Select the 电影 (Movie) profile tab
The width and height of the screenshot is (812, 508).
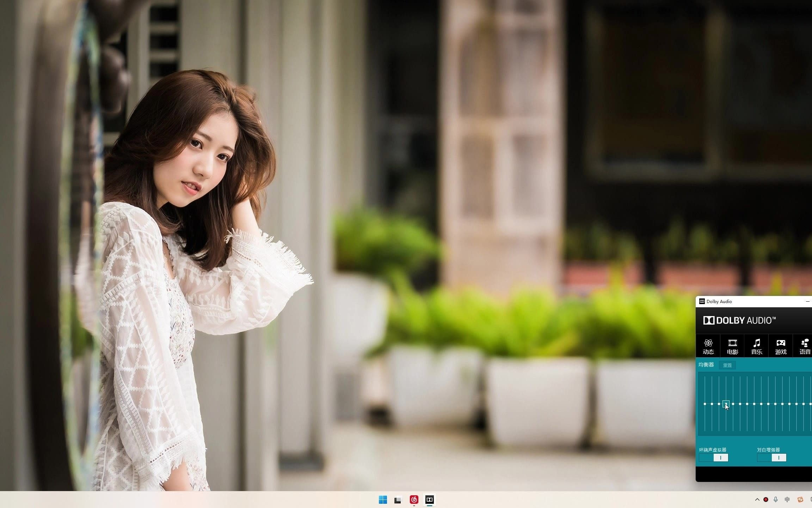732,346
